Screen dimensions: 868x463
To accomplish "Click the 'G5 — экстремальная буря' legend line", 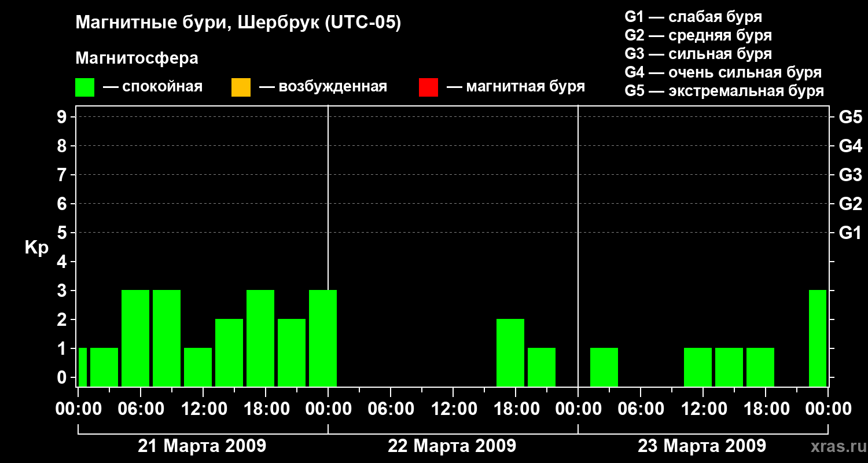I will click(724, 91).
